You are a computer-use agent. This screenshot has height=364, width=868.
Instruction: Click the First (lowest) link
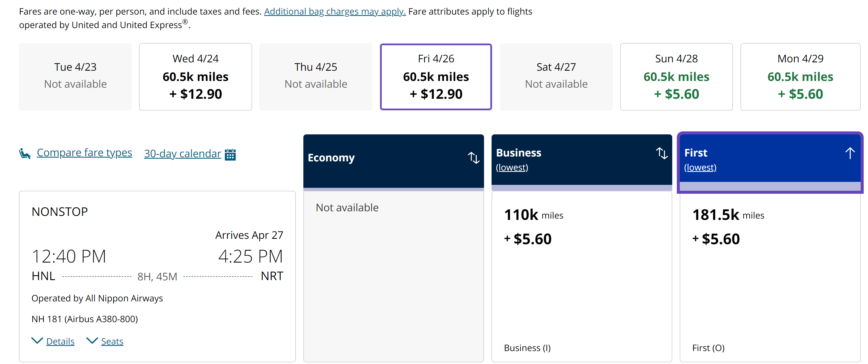tap(700, 168)
